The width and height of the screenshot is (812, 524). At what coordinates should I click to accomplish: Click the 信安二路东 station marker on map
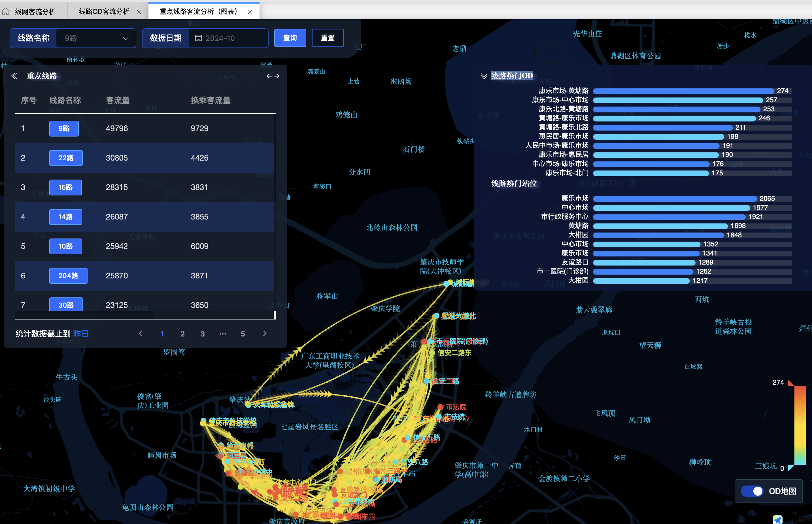tap(432, 353)
